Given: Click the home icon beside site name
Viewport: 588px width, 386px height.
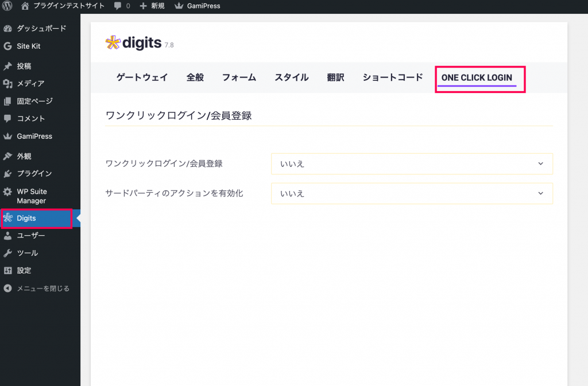Looking at the screenshot, I should pyautogui.click(x=25, y=6).
